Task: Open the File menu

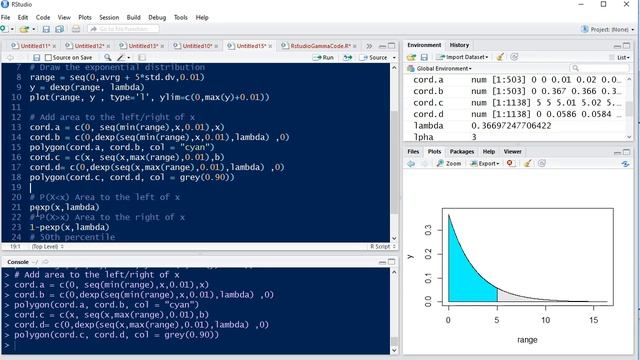Action: (5, 17)
